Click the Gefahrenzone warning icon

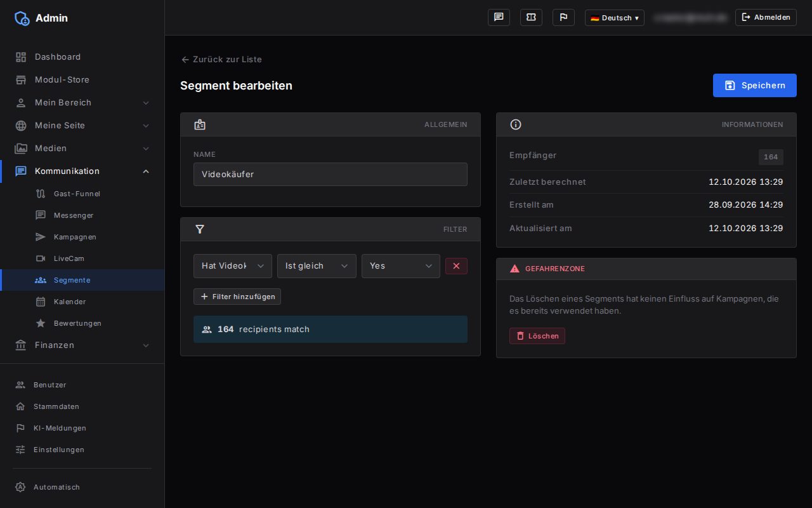tap(514, 269)
